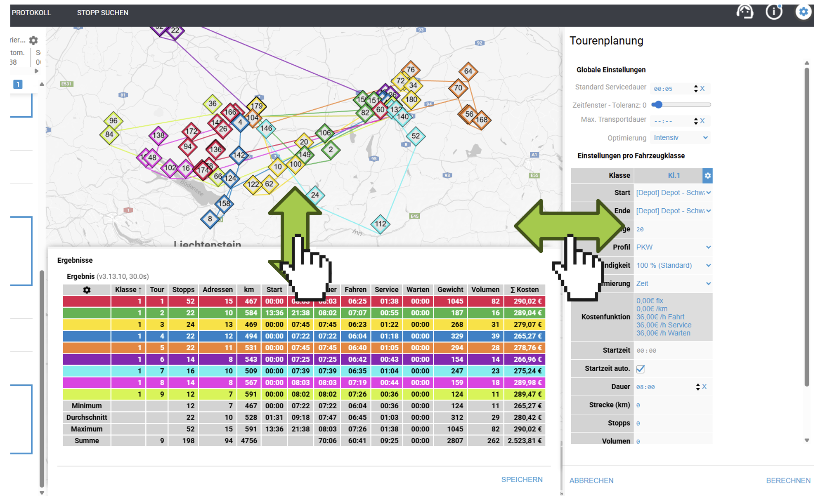
Task: Click ABBRECHEN to cancel planning
Action: [591, 480]
